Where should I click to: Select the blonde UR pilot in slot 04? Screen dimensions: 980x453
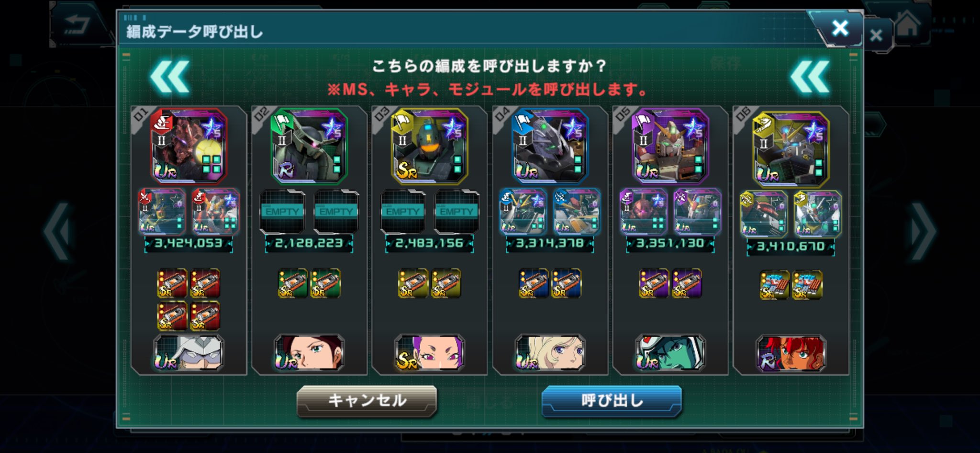(550, 353)
